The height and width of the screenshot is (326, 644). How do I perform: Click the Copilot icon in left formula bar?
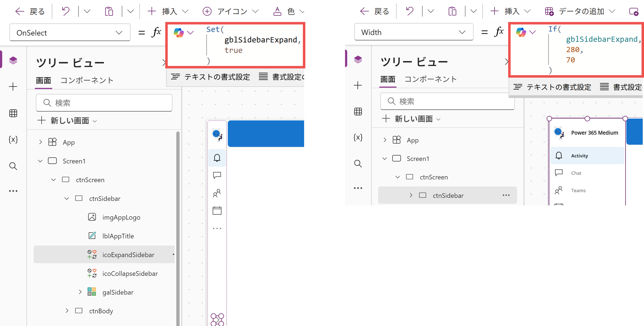[179, 33]
